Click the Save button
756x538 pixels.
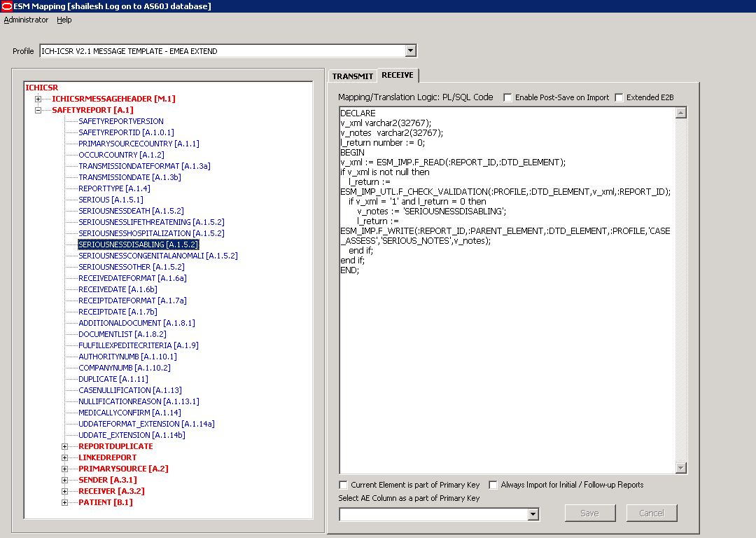pos(589,513)
